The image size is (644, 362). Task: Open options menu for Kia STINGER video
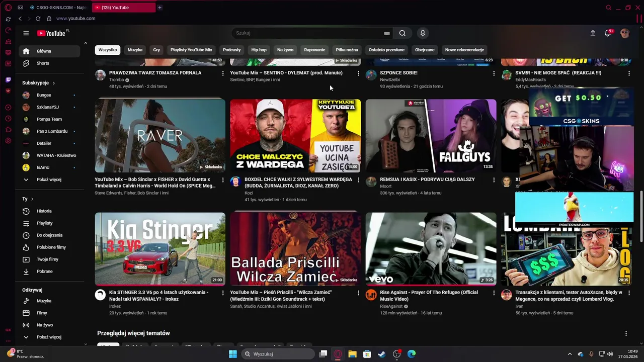pos(223,293)
